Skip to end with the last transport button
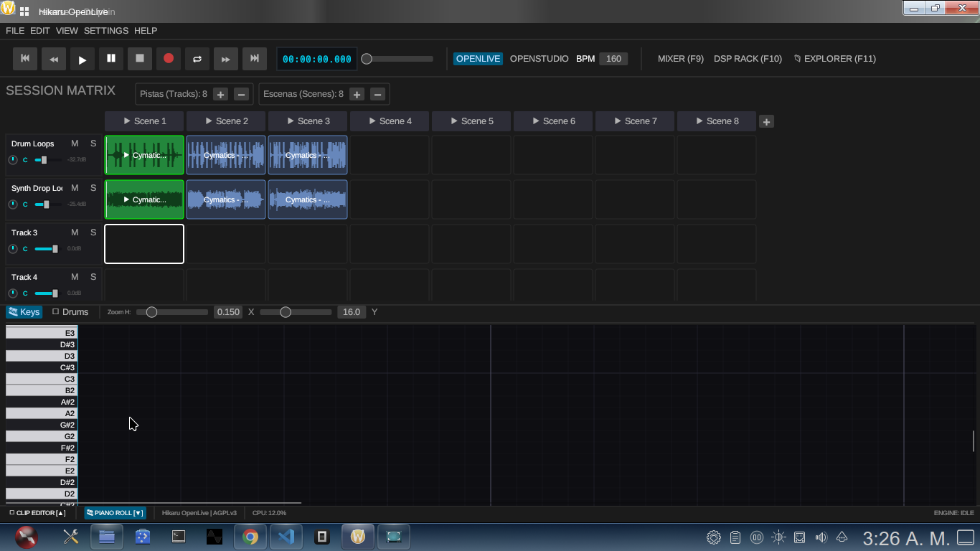Viewport: 980px width, 551px height. [x=255, y=59]
